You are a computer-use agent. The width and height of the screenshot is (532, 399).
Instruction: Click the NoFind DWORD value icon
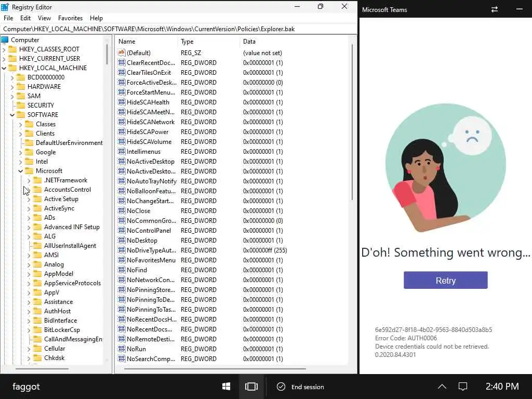point(122,270)
